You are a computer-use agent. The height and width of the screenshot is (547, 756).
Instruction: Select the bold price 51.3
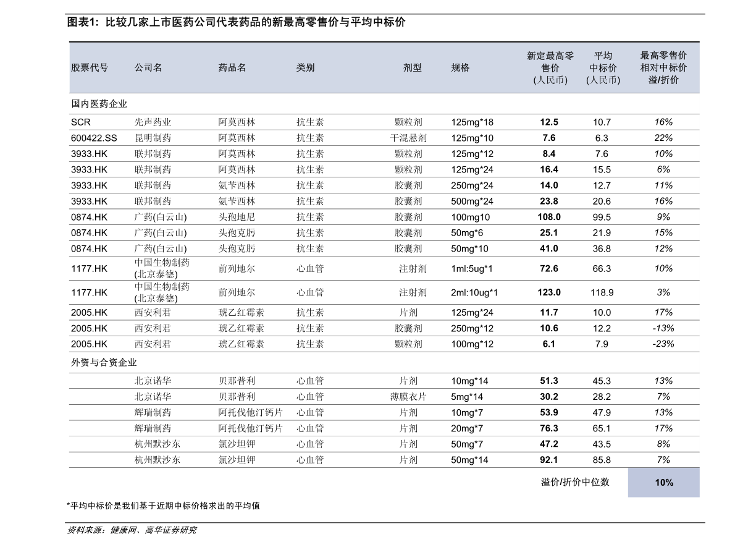point(549,381)
